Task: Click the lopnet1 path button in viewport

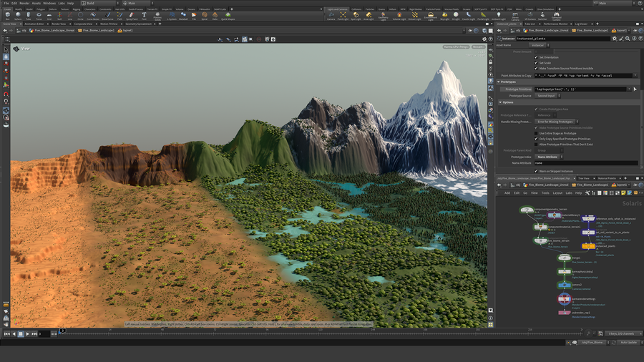Action: tap(125, 30)
